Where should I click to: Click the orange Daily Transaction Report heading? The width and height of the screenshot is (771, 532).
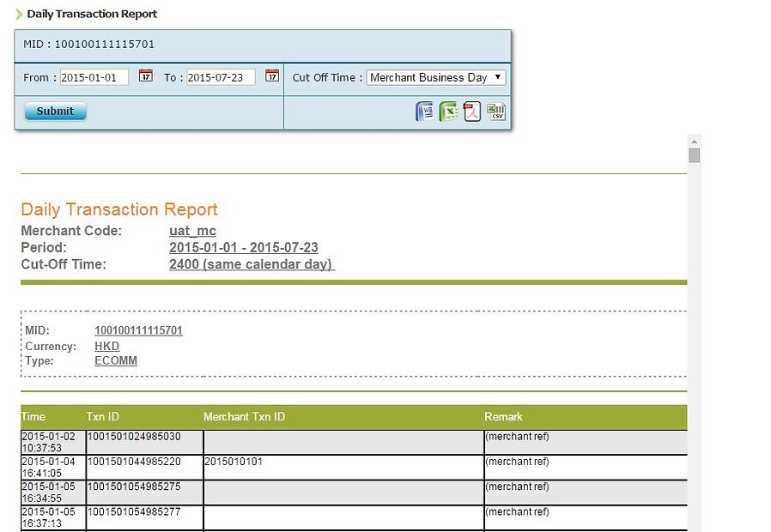pyautogui.click(x=119, y=209)
